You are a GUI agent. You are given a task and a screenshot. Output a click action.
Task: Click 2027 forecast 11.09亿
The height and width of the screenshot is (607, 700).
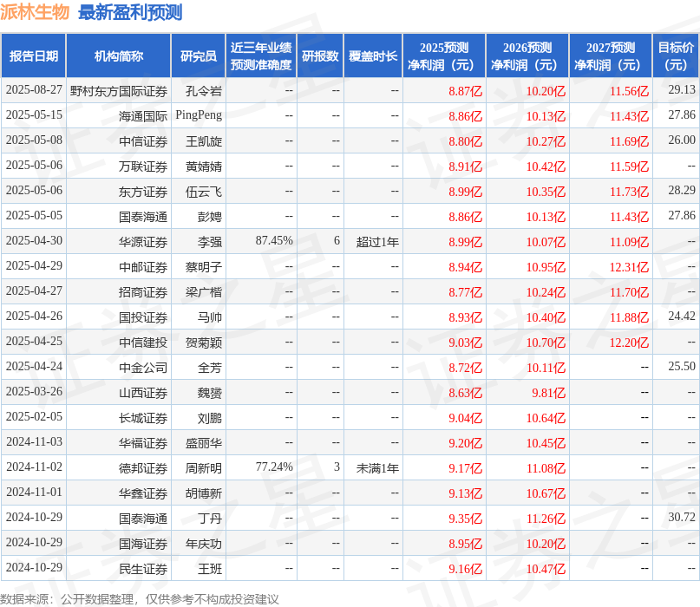pyautogui.click(x=630, y=242)
